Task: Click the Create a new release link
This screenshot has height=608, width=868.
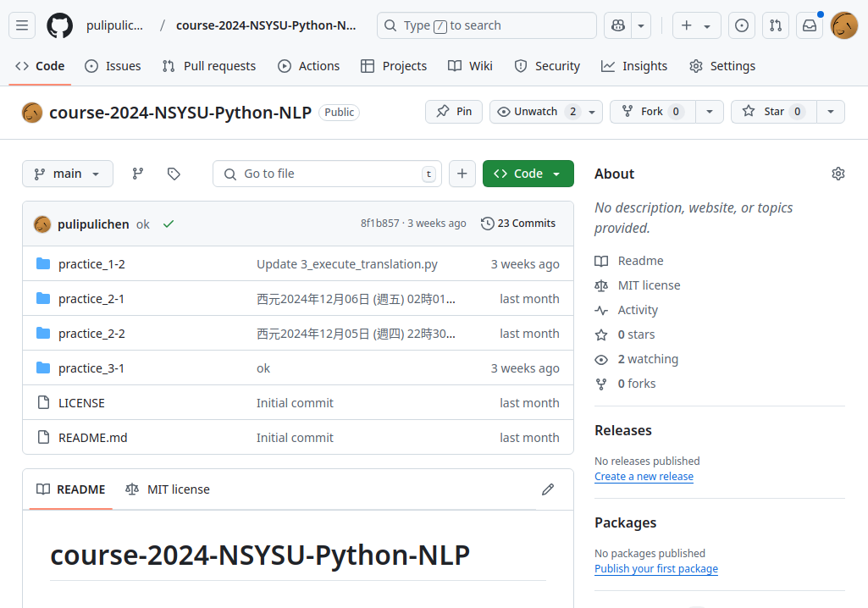Action: pos(644,477)
